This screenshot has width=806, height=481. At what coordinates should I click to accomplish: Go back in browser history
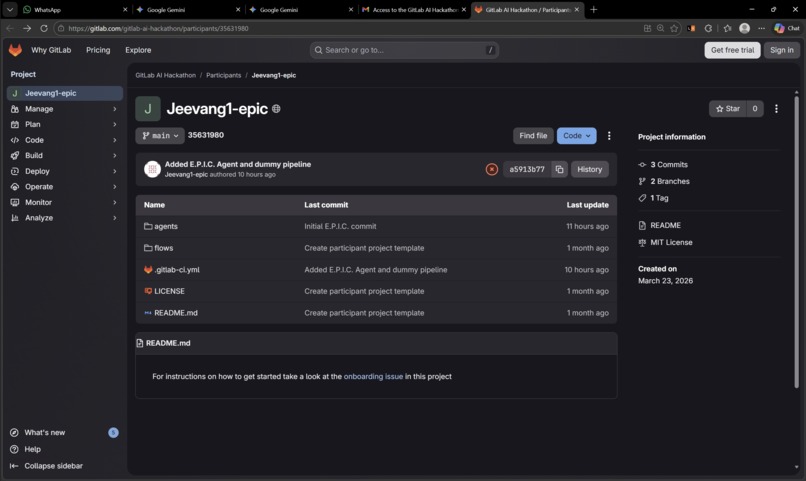[x=10, y=28]
